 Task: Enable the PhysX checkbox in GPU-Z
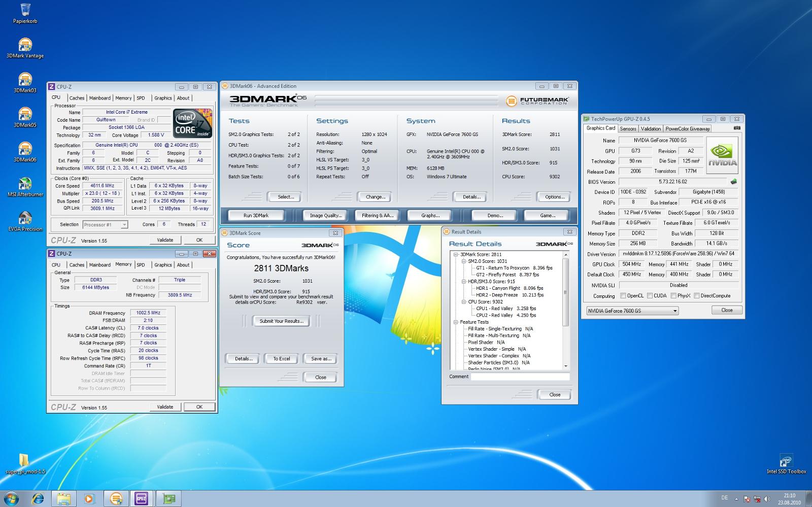[x=673, y=295]
